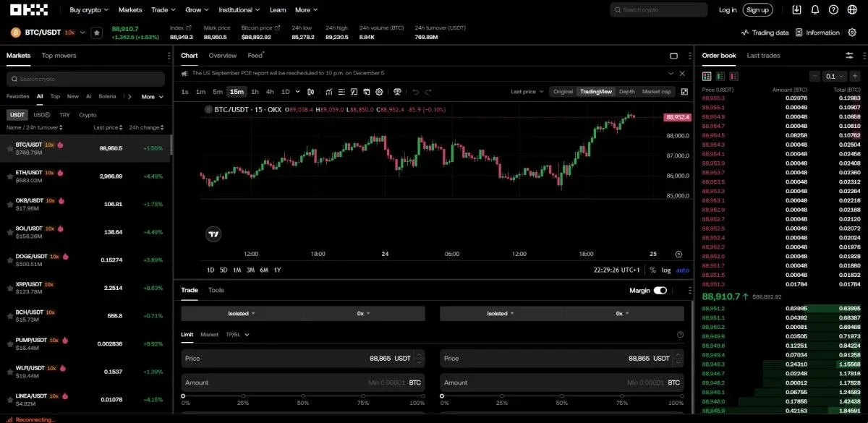This screenshot has width=868, height=423.
Task: Open go-to-date icon on time axis
Action: (x=678, y=254)
